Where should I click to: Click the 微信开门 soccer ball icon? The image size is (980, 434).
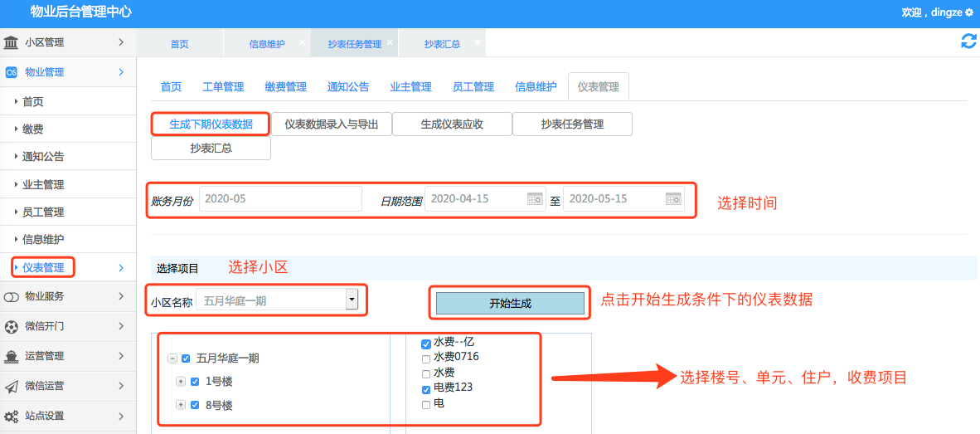click(12, 326)
